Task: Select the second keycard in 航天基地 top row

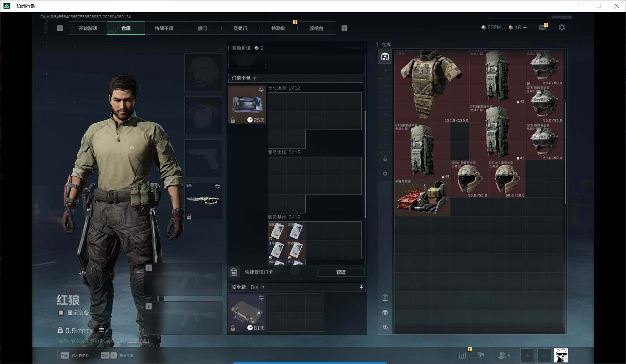Action: coord(296,231)
